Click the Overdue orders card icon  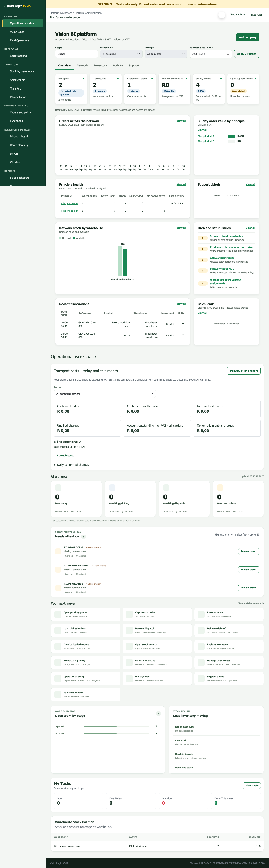pos(220,488)
